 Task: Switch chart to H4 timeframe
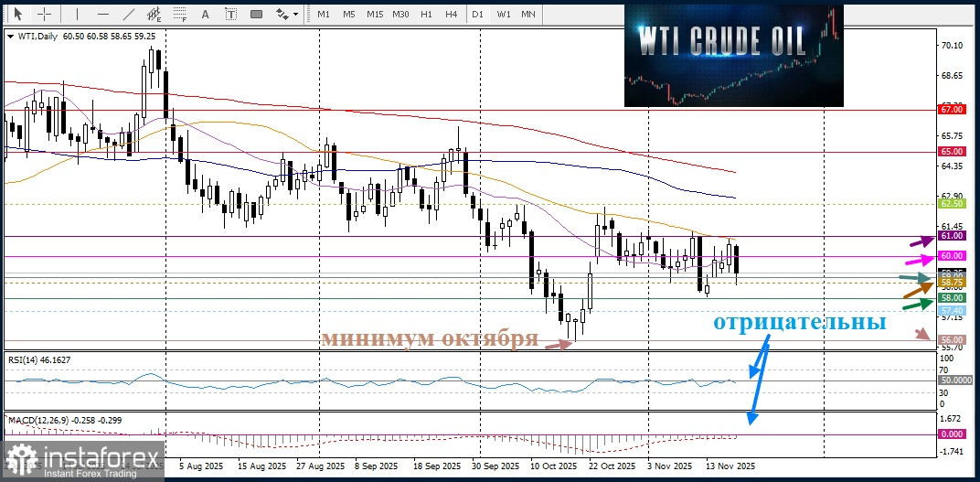click(x=451, y=14)
